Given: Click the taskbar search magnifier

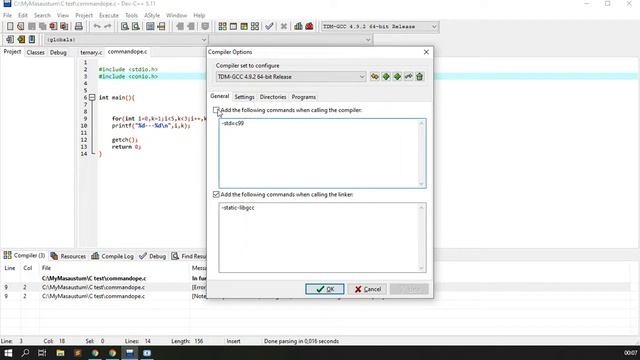Looking at the screenshot, I should pyautogui.click(x=25, y=353).
